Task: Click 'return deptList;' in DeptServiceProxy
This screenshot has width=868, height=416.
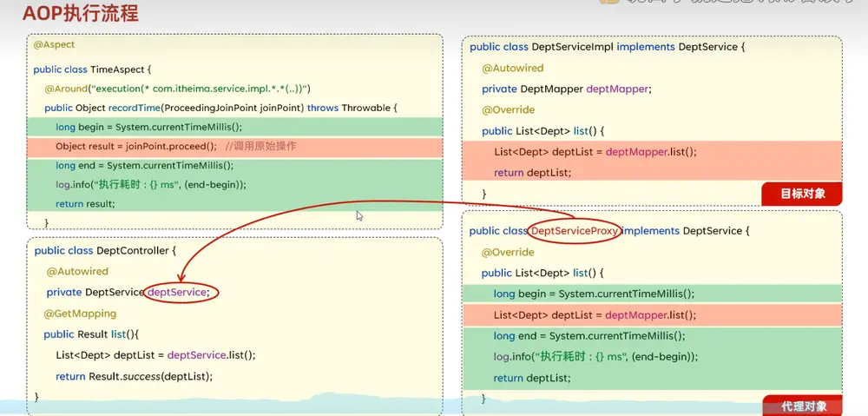Action: point(531,378)
